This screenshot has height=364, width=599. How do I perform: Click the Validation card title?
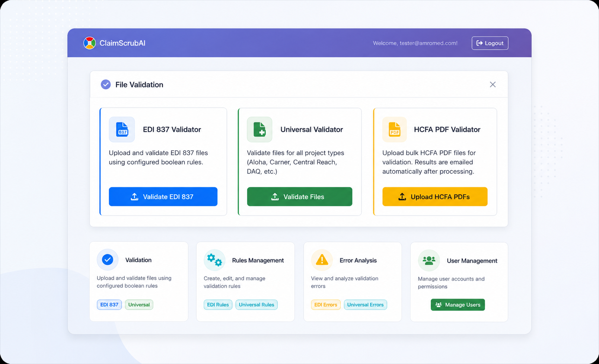point(138,260)
